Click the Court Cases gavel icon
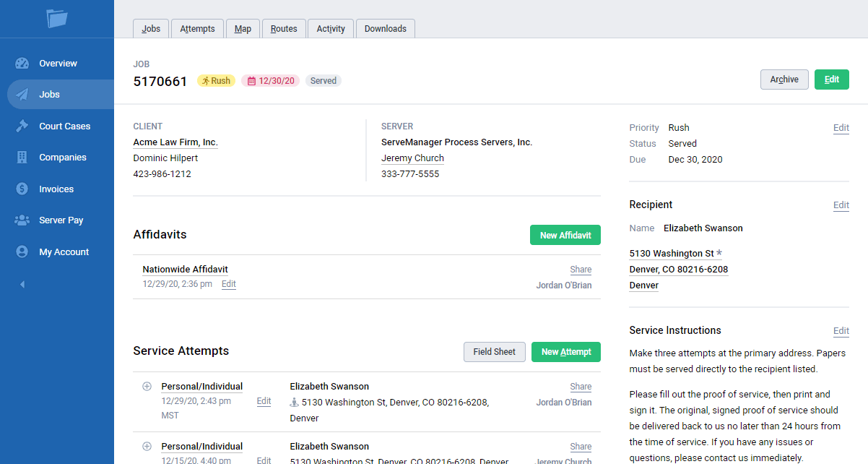This screenshot has height=464, width=868. [x=22, y=126]
